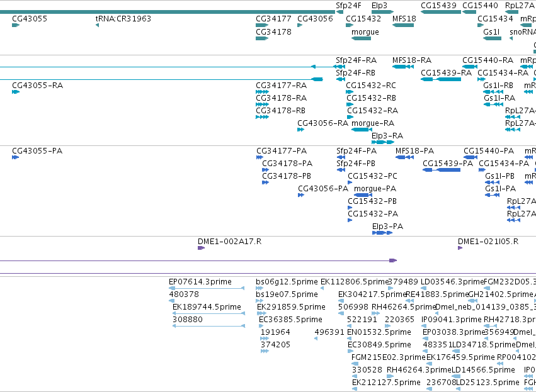Select the EK176459.5prime EST label
Viewport: 536px width, 392px height.
(x=461, y=357)
